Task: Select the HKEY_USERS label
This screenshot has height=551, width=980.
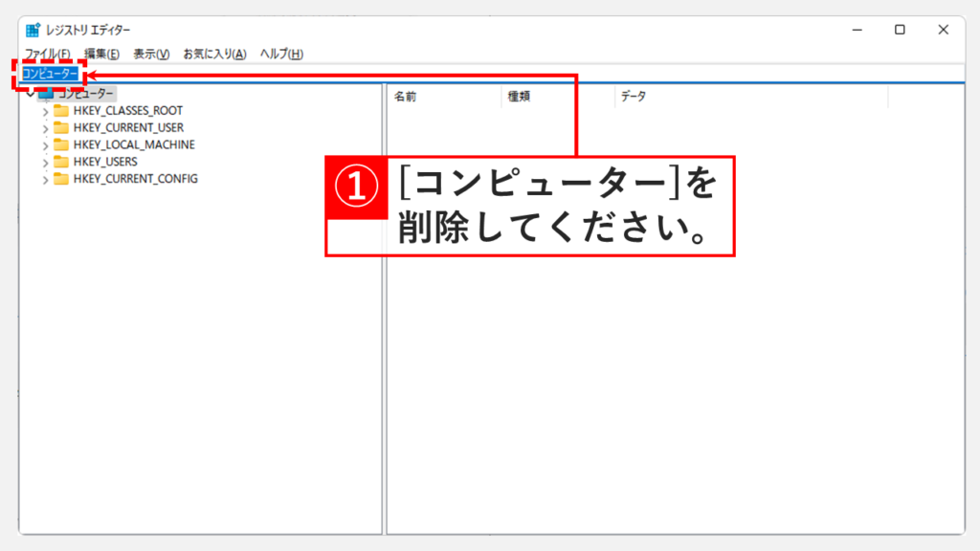Action: click(x=105, y=161)
